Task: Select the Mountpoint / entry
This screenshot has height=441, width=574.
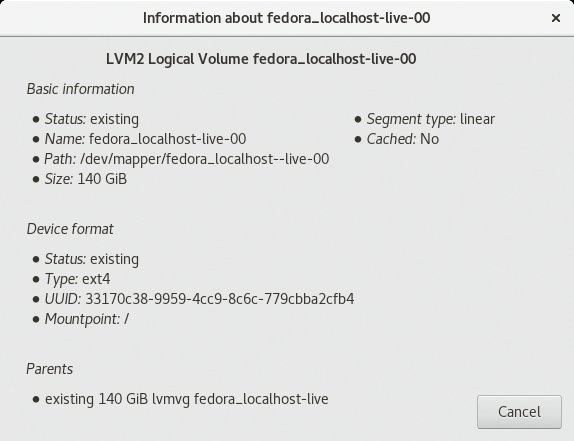Action: pyautogui.click(x=87, y=319)
